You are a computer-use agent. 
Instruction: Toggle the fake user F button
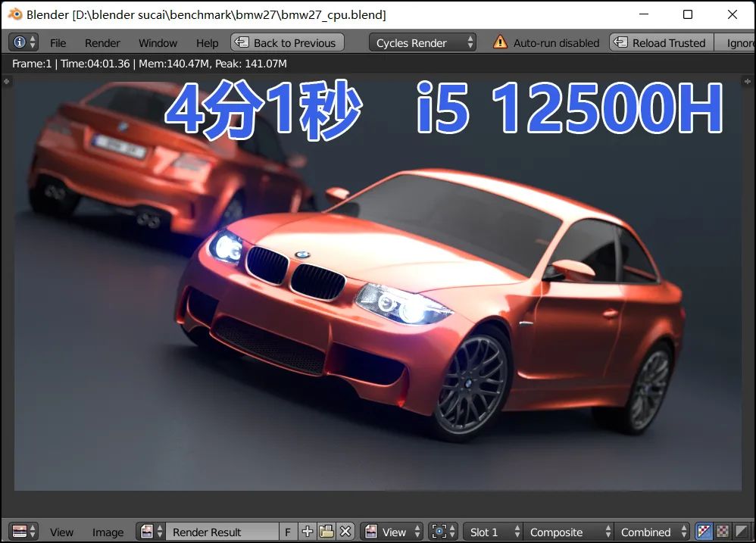click(288, 532)
